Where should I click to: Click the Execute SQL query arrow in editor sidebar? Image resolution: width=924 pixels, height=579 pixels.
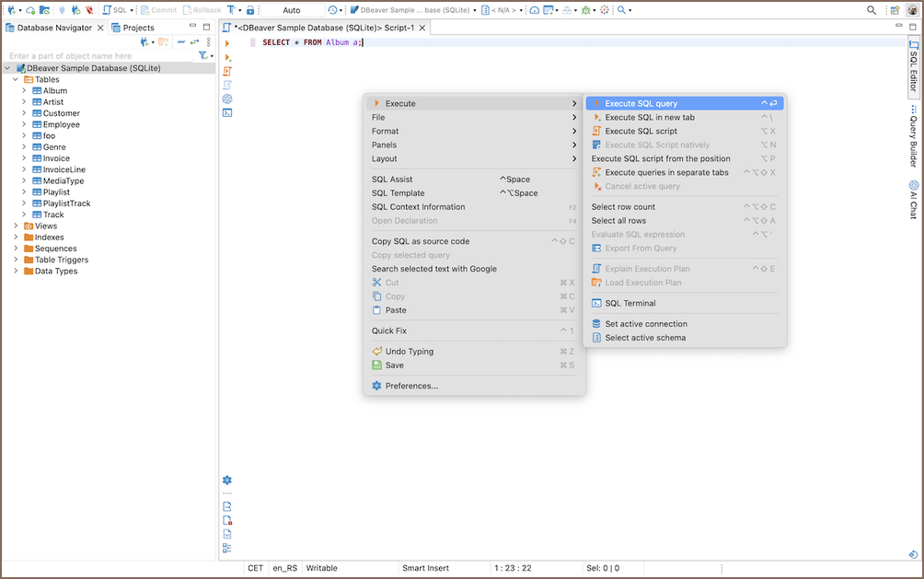[227, 43]
